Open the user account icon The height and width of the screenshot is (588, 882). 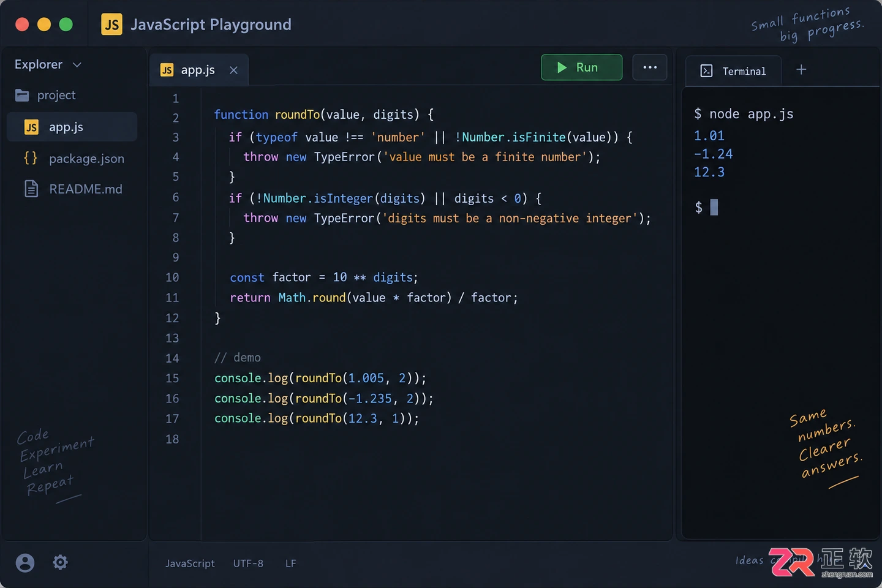(x=25, y=562)
